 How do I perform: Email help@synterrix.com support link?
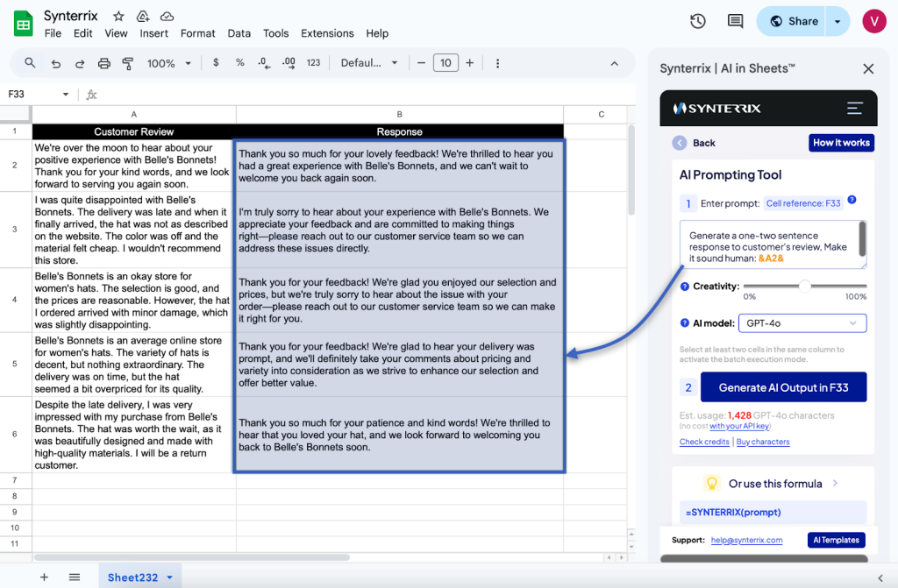point(746,540)
